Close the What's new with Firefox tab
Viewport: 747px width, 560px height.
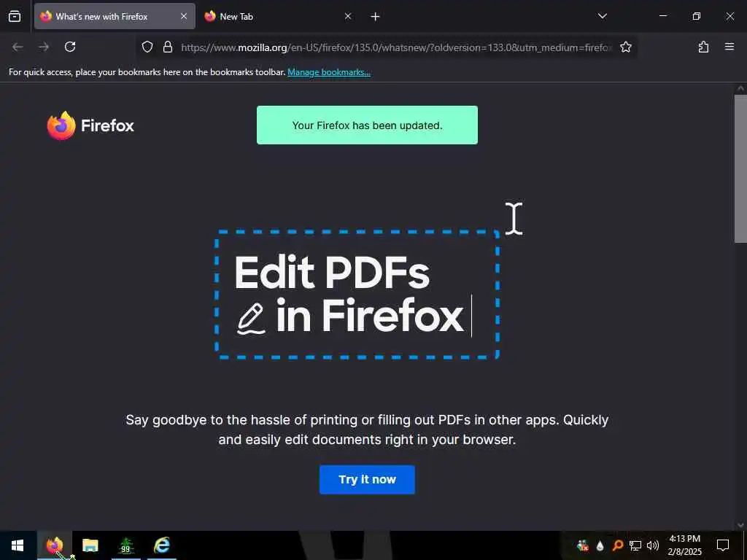(183, 16)
